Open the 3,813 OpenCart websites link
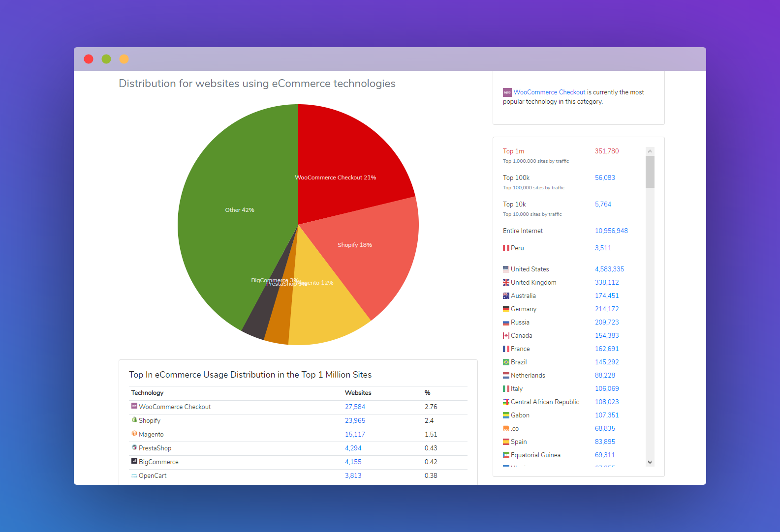The width and height of the screenshot is (780, 532). (x=353, y=475)
